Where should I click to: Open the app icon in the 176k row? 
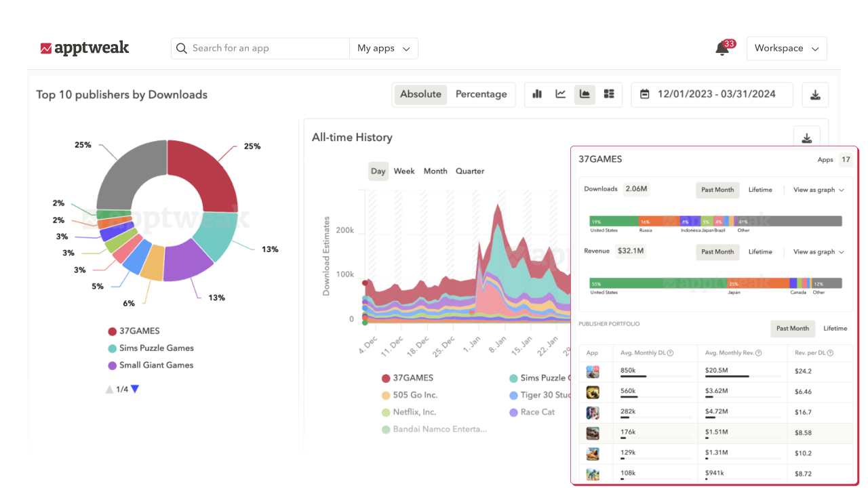click(593, 432)
